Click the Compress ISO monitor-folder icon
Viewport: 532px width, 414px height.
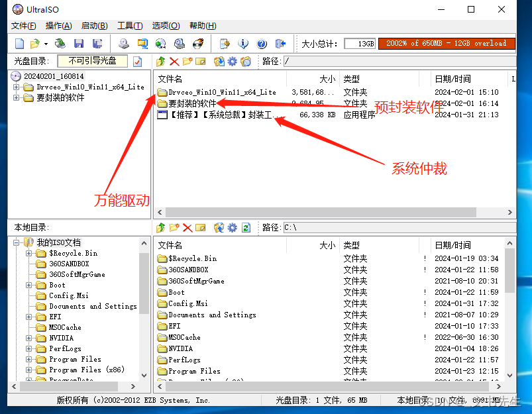point(142,44)
